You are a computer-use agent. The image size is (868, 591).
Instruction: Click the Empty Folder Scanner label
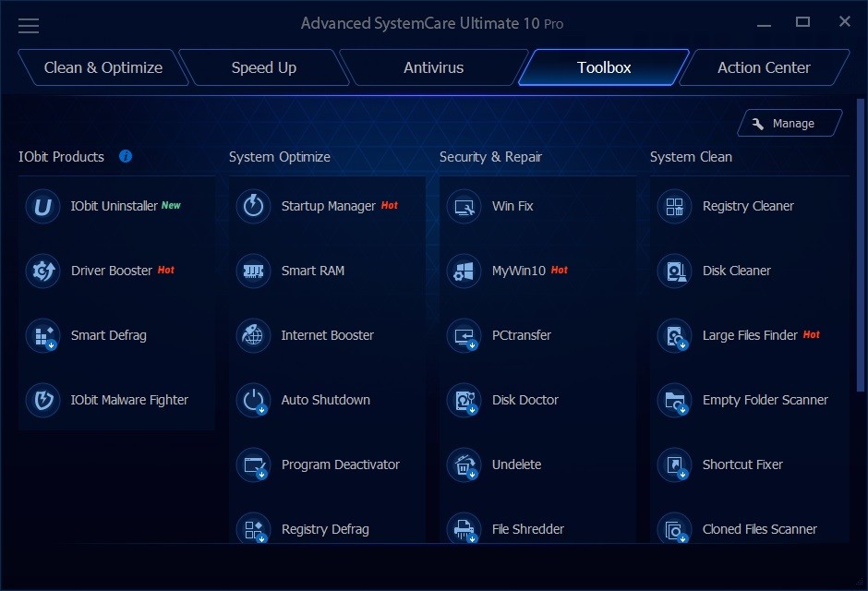[765, 400]
